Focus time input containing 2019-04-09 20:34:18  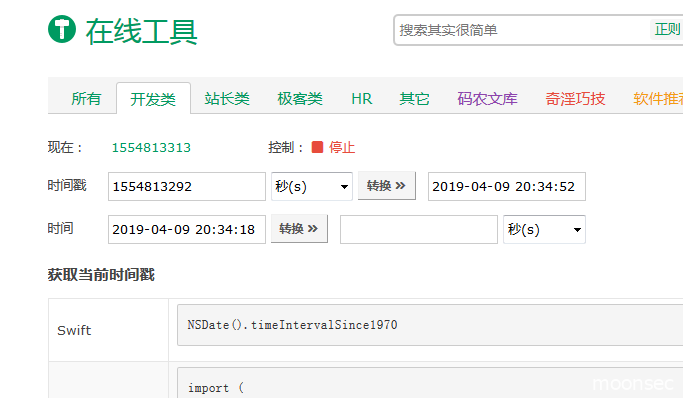(187, 229)
